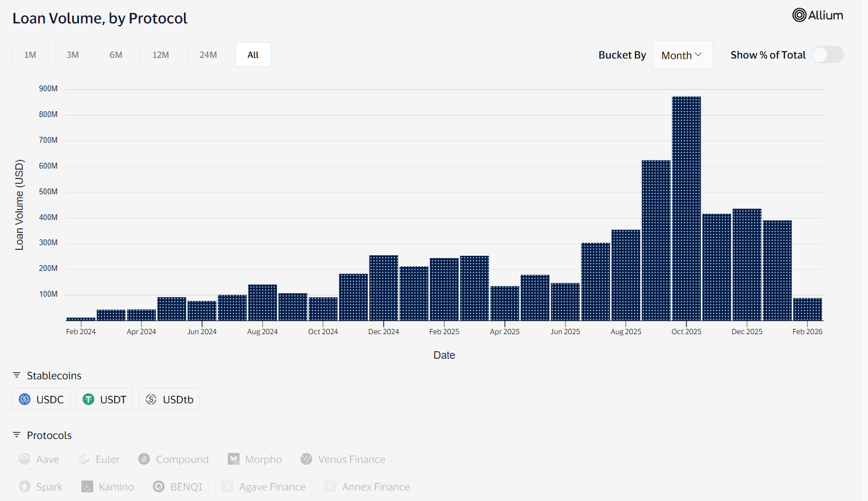The width and height of the screenshot is (868, 501).
Task: Toggle the Venus Finance protocol filter
Action: pos(343,459)
